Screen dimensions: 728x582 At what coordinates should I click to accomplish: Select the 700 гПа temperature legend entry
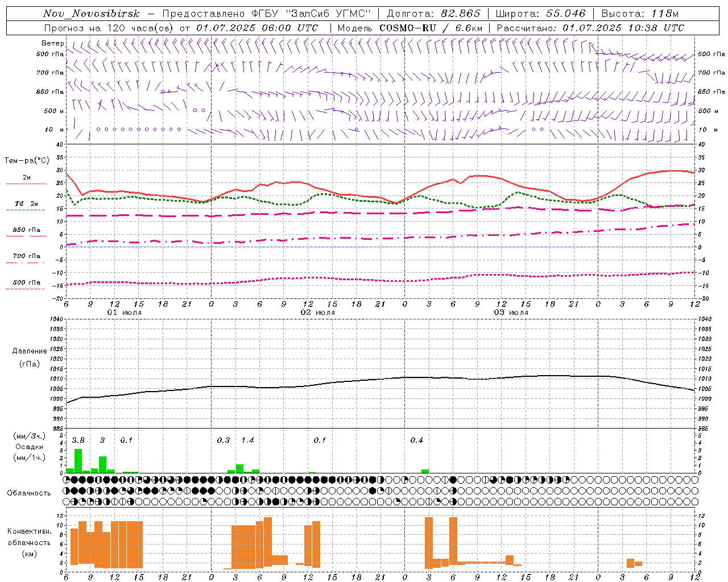(26, 259)
